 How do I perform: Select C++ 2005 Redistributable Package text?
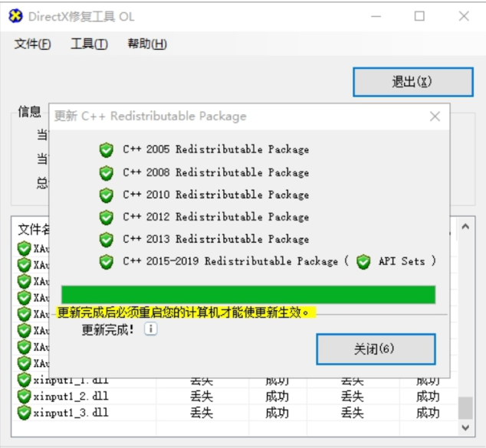click(x=215, y=149)
